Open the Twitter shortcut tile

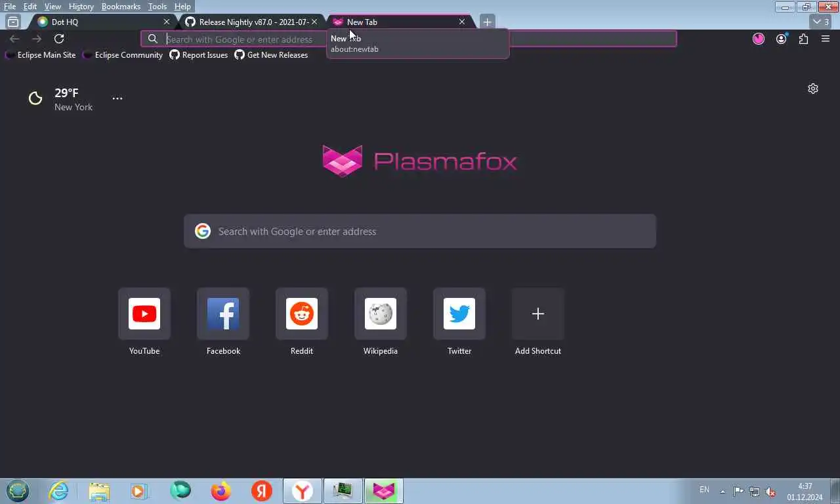pyautogui.click(x=459, y=314)
